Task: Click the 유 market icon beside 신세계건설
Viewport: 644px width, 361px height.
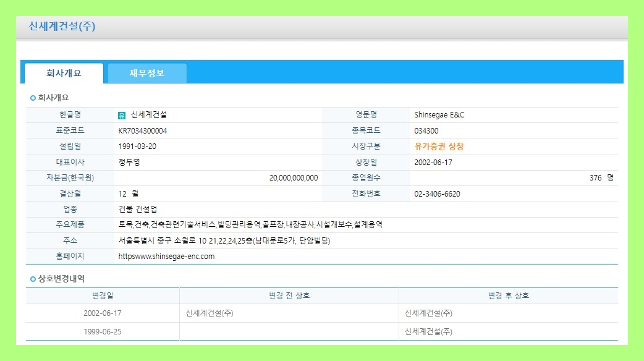Action: pos(122,116)
